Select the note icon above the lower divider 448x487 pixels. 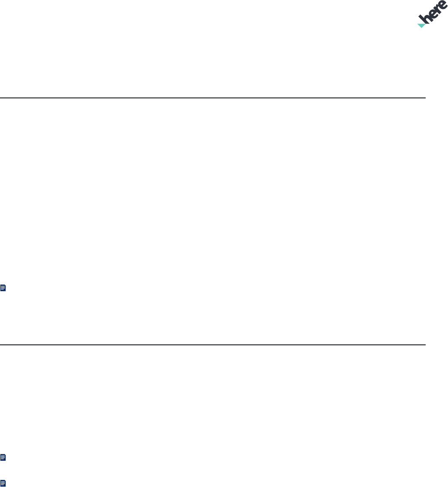(x=3, y=288)
